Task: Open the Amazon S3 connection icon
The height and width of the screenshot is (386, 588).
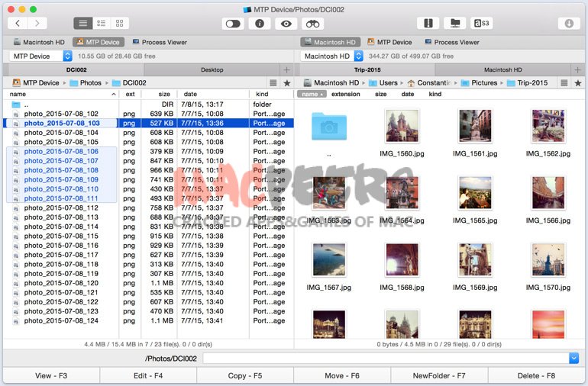Action: (482, 24)
